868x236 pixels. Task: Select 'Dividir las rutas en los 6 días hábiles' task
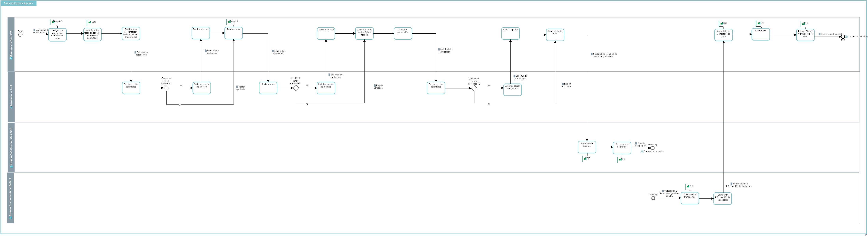tap(364, 33)
